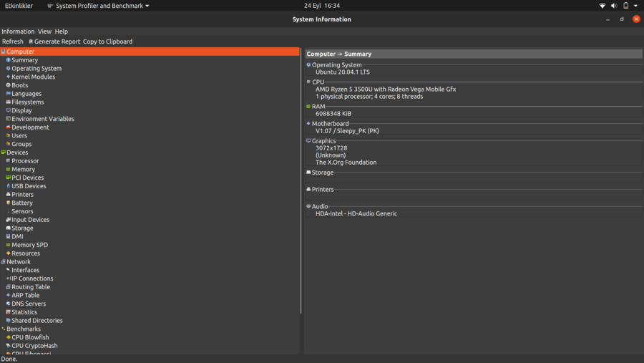The width and height of the screenshot is (644, 363).
Task: Select the Filesystems icon
Action: click(x=9, y=102)
